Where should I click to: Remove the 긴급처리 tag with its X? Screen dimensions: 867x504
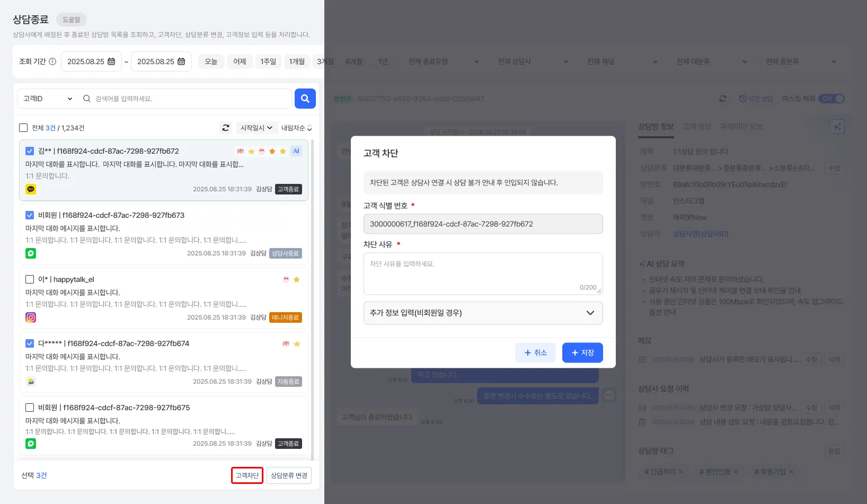(x=681, y=472)
